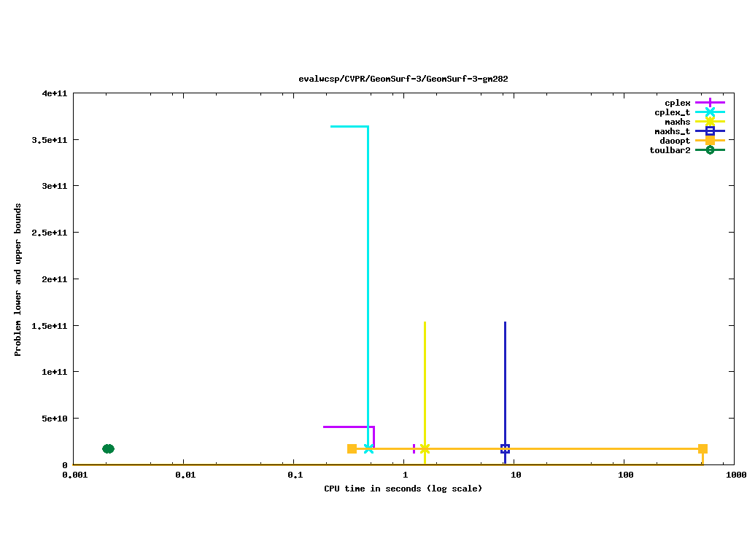Select the maxhs_t legend entry text
This screenshot has width=747, height=560.
tap(672, 131)
